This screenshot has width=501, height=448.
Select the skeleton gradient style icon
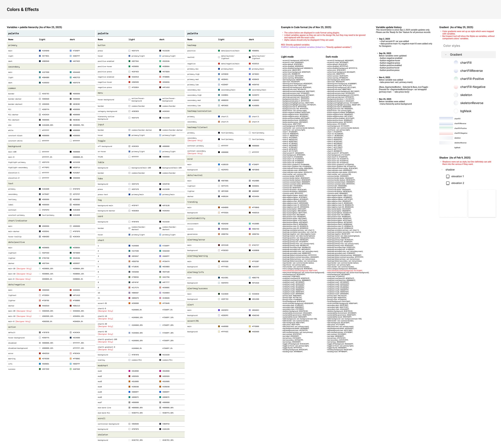click(456, 95)
